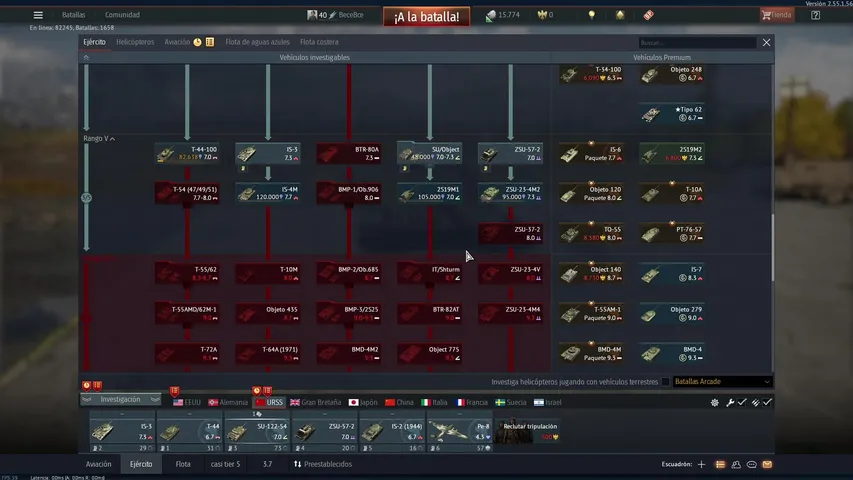Select premium T-10A vehicle
Screen dimensions: 853x480
point(672,193)
